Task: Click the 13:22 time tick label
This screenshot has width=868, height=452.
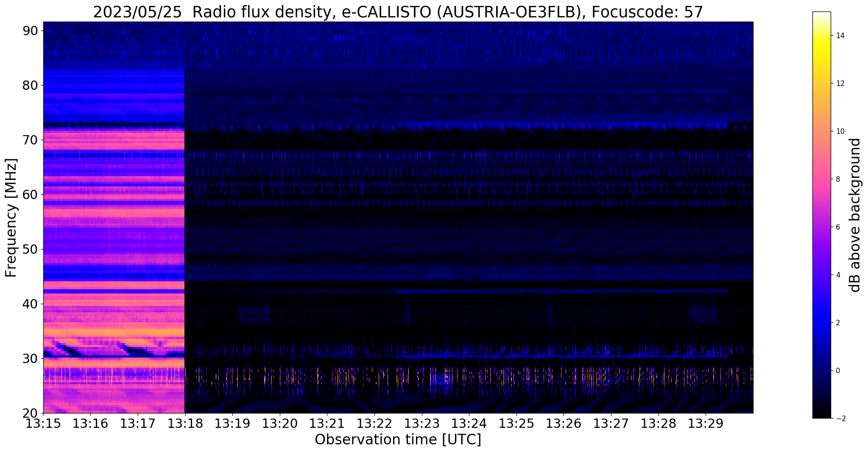Action: tap(374, 424)
